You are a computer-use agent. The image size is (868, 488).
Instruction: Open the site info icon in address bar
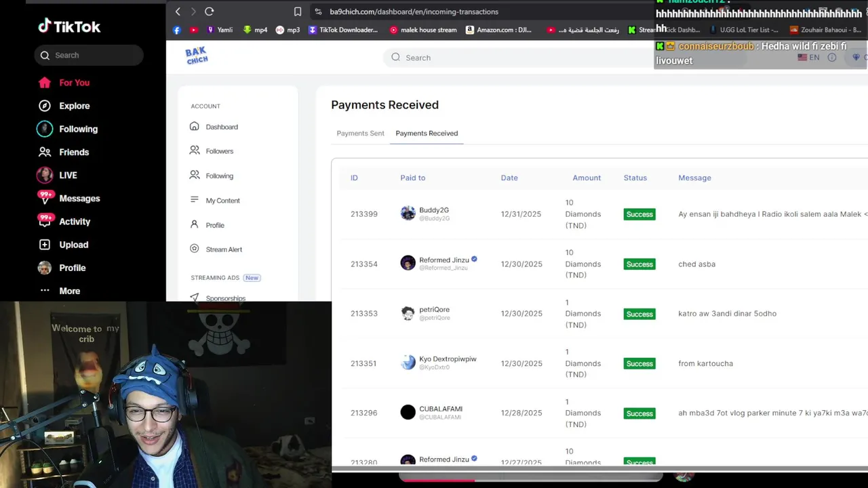point(318,12)
